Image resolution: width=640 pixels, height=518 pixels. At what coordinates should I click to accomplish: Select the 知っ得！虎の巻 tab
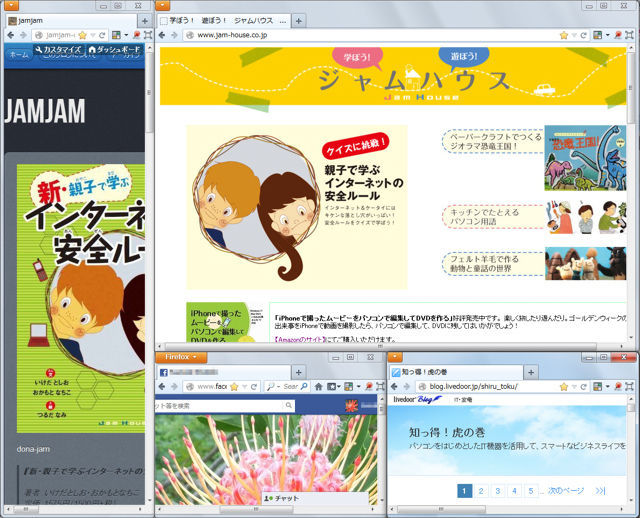tap(456, 372)
